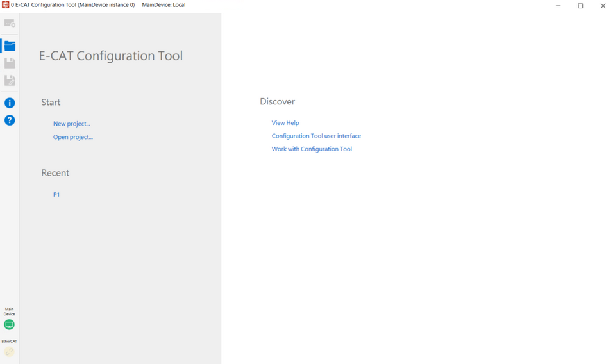Maximize the application window

click(580, 6)
